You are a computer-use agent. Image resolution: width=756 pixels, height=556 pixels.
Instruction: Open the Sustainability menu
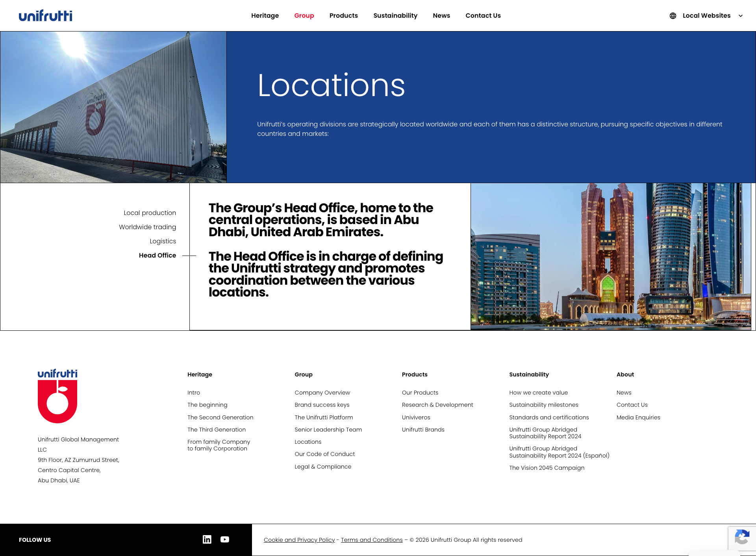(x=395, y=16)
